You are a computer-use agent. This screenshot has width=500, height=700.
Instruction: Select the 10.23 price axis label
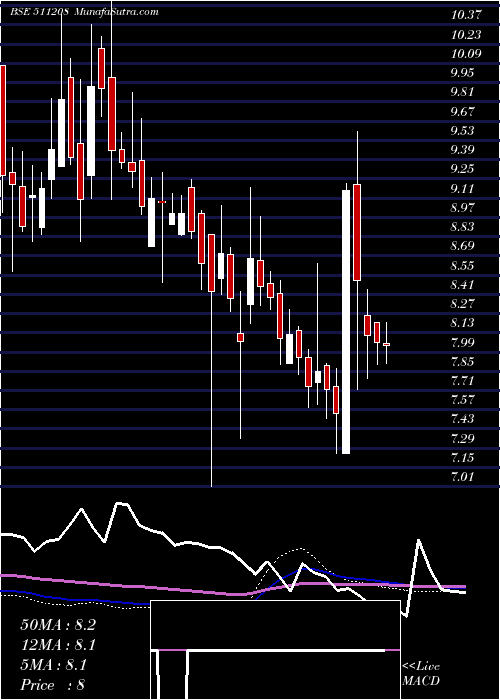(467, 34)
